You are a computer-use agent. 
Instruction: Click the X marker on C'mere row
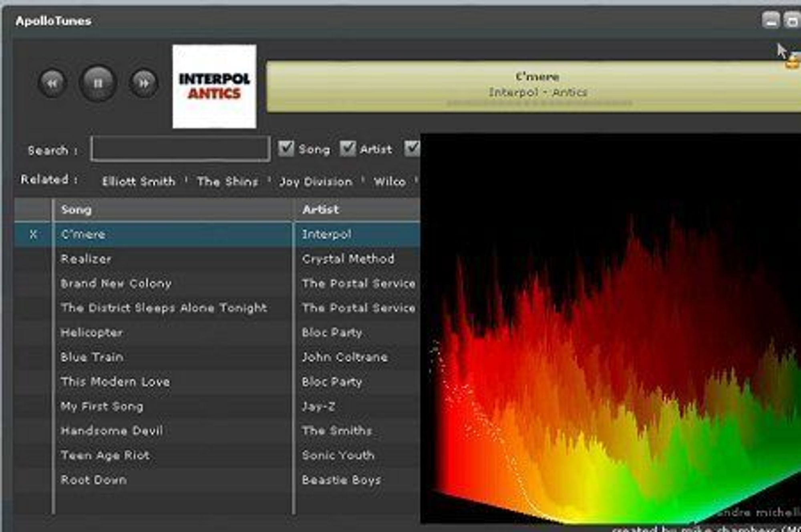[33, 235]
